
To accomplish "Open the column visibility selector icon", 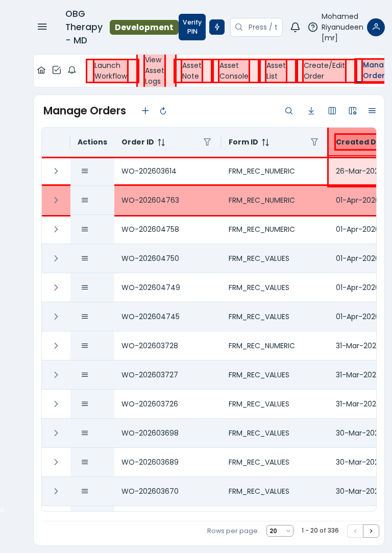I will [x=332, y=111].
